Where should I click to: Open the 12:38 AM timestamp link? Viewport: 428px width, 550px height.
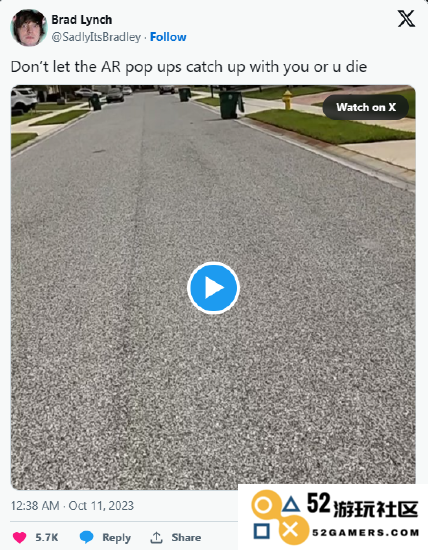[35, 505]
